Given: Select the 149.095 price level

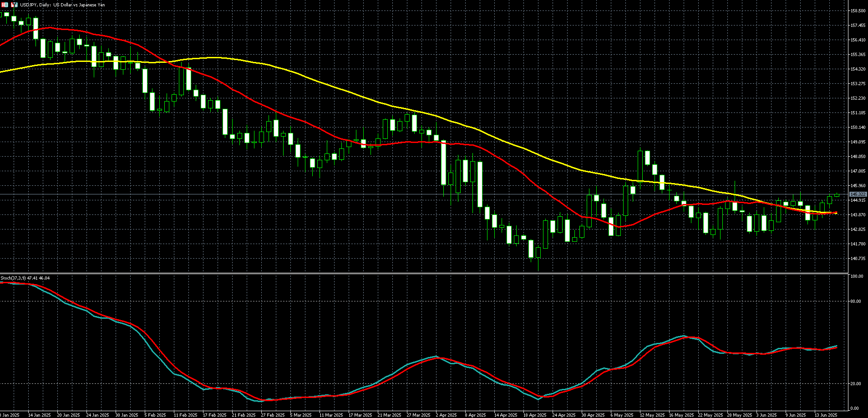Looking at the screenshot, I should [x=858, y=142].
